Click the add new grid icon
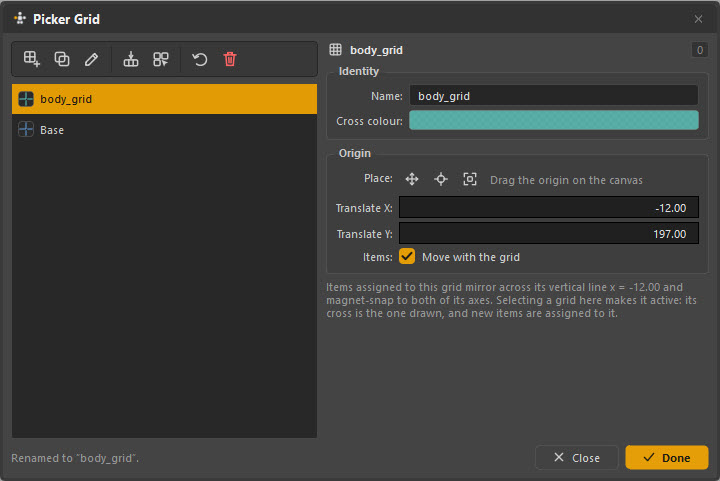The height and width of the screenshot is (481, 720). point(31,59)
